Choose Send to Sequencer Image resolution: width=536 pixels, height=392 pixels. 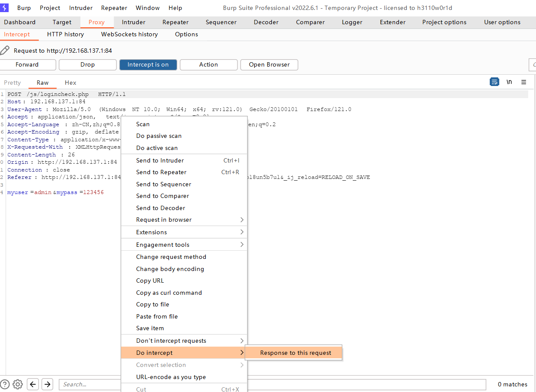point(184,184)
